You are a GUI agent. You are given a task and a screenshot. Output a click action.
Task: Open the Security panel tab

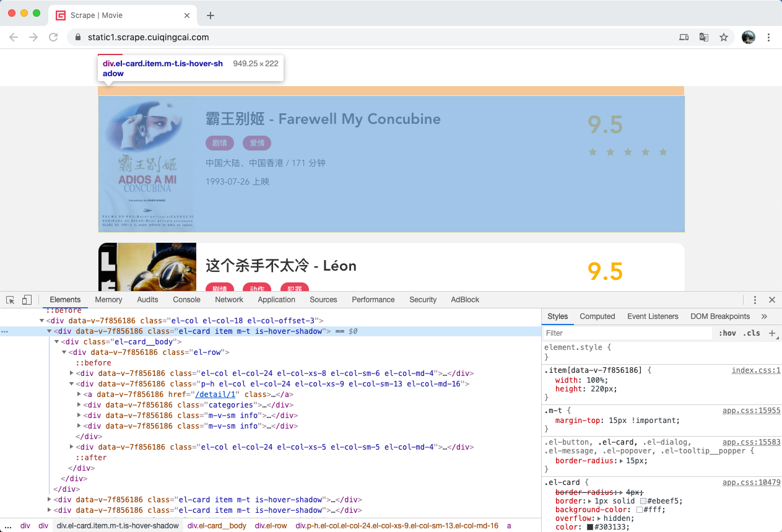tap(423, 300)
